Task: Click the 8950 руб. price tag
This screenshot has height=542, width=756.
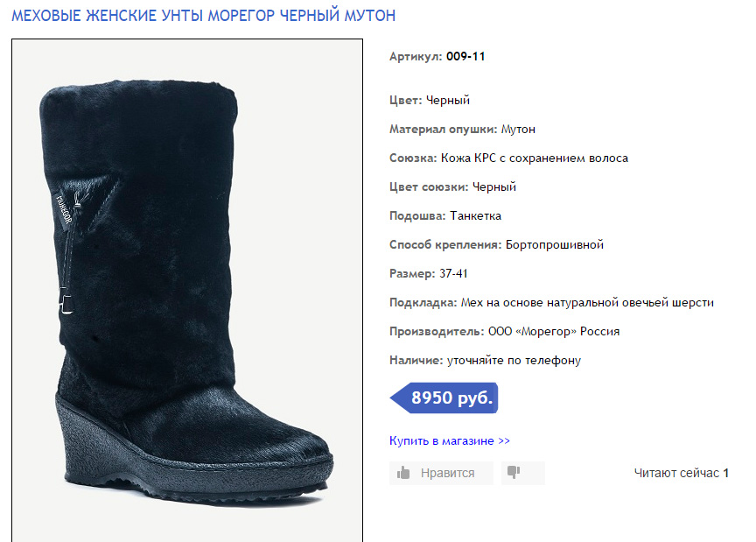Action: (x=444, y=398)
